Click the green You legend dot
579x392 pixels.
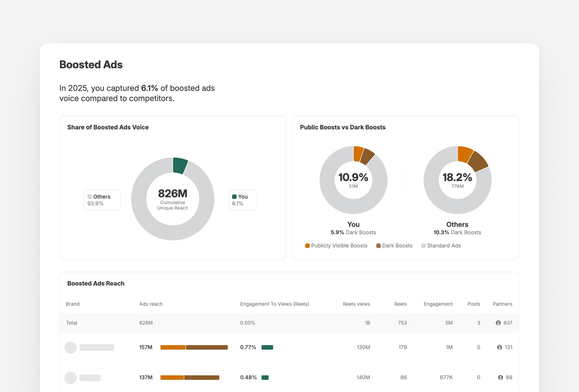click(x=234, y=197)
